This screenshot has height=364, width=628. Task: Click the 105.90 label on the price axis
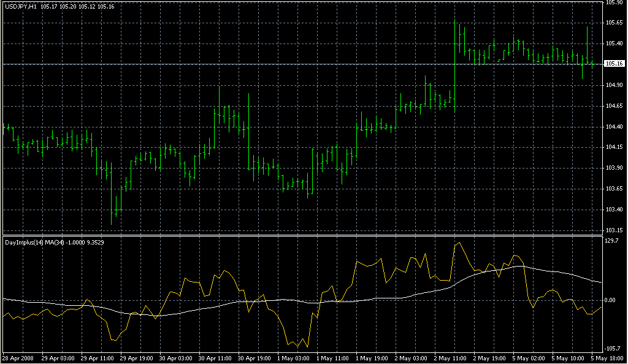614,2
